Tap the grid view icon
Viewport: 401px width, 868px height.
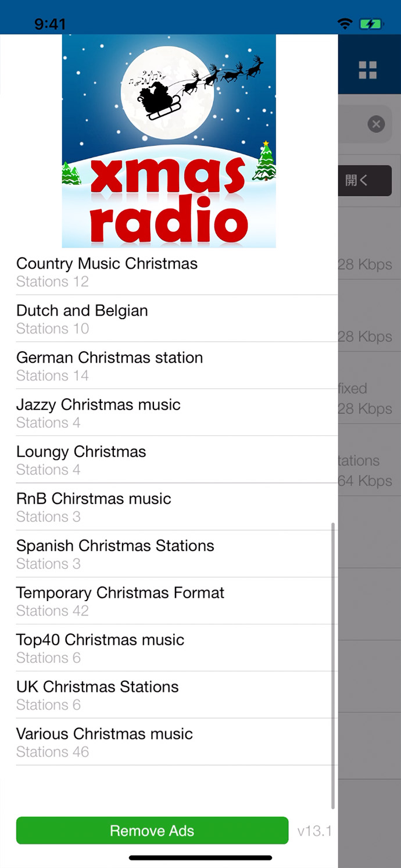coord(367,70)
